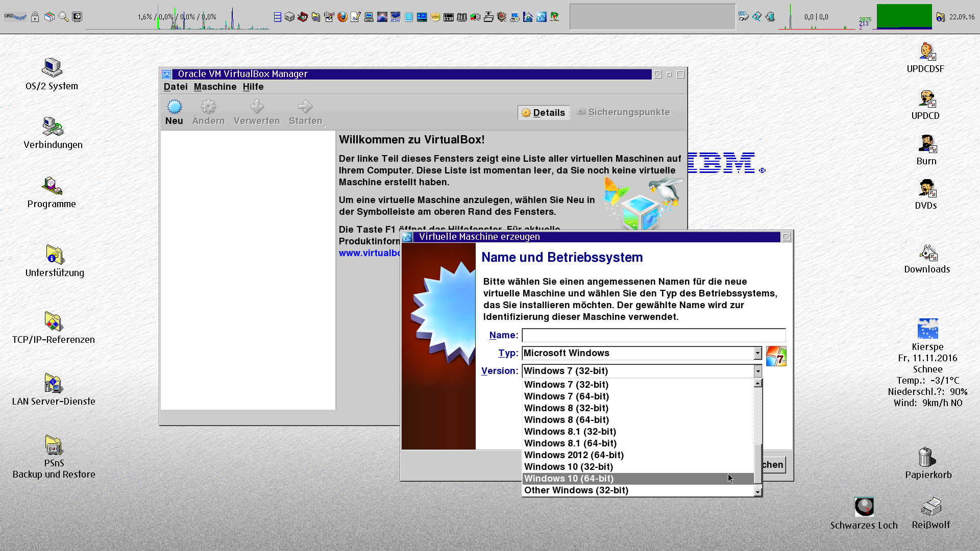Select Windows 2012 (64-bit) from list
This screenshot has width=980, height=551.
(638, 455)
